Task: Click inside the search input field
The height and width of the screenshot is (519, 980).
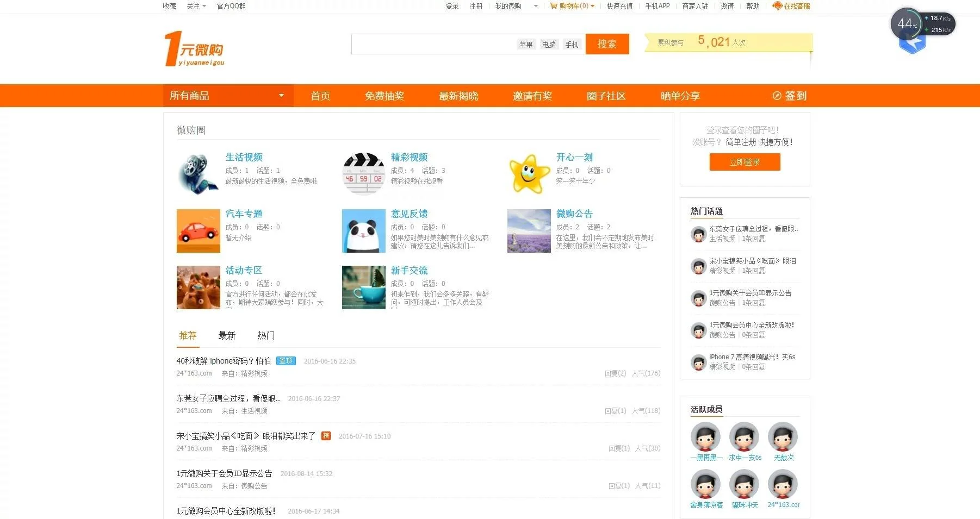Action: point(432,44)
